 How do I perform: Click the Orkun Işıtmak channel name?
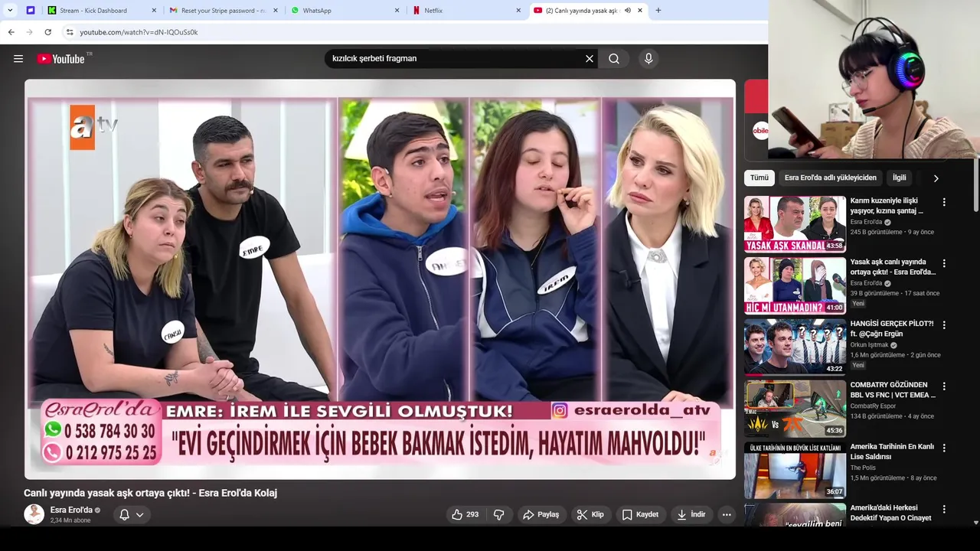click(869, 345)
